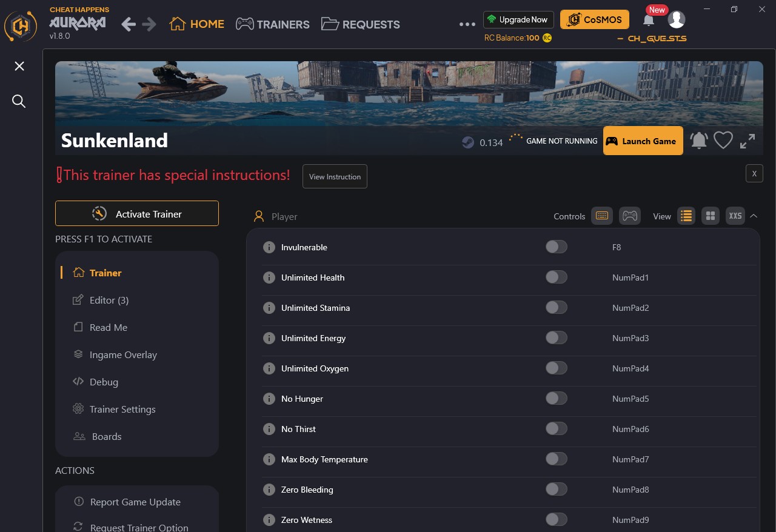Screen dimensions: 776x532
Task: Enable the Max Body Temperature toggle
Action: click(x=556, y=459)
